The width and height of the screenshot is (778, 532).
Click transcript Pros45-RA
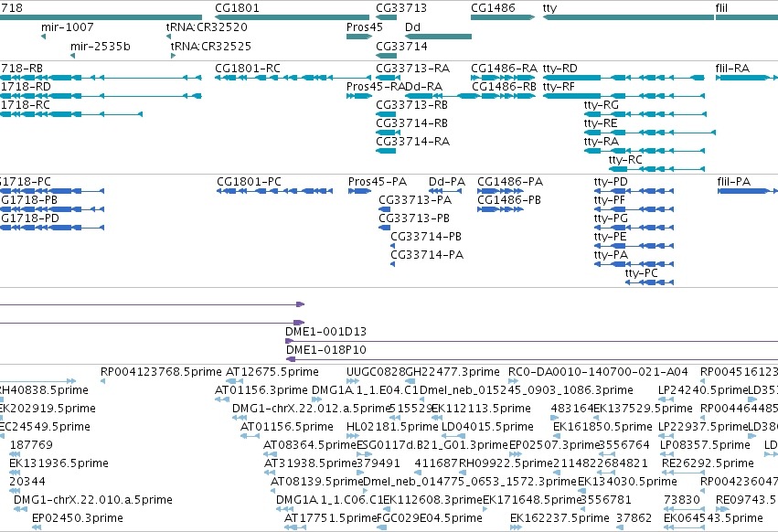pos(359,96)
